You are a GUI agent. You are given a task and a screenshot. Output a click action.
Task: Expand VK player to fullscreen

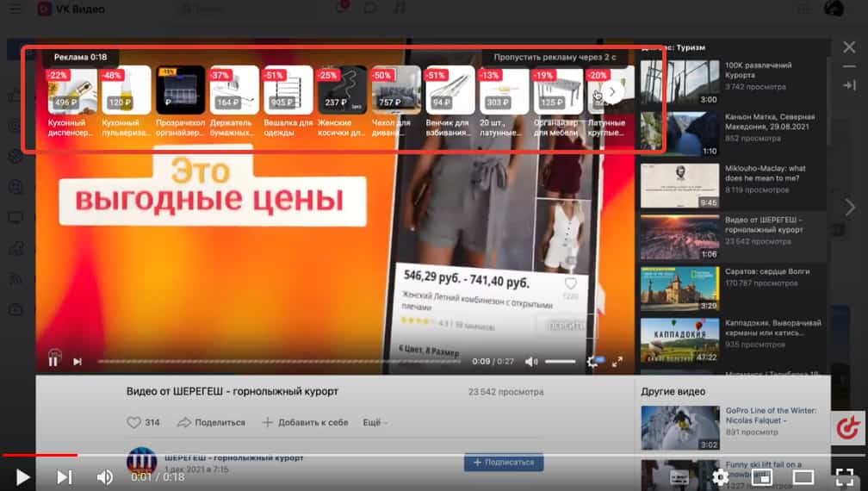[x=617, y=362]
